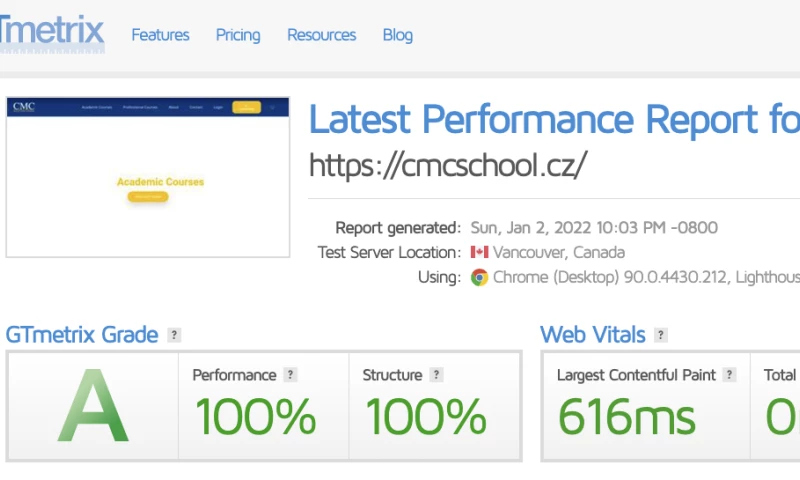
Task: Click the https://cmcschool.cz/ URL
Action: pos(447,164)
